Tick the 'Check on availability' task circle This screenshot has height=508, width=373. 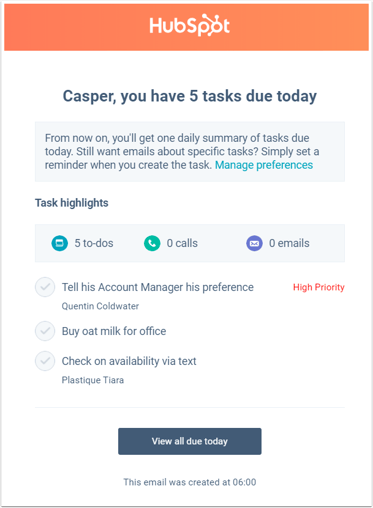(45, 361)
